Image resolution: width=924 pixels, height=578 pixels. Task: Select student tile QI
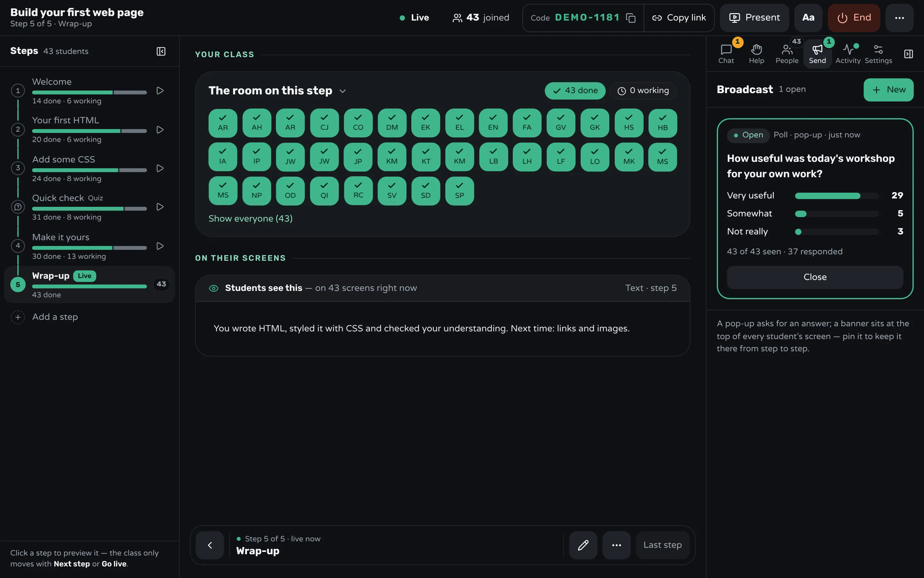tap(324, 191)
